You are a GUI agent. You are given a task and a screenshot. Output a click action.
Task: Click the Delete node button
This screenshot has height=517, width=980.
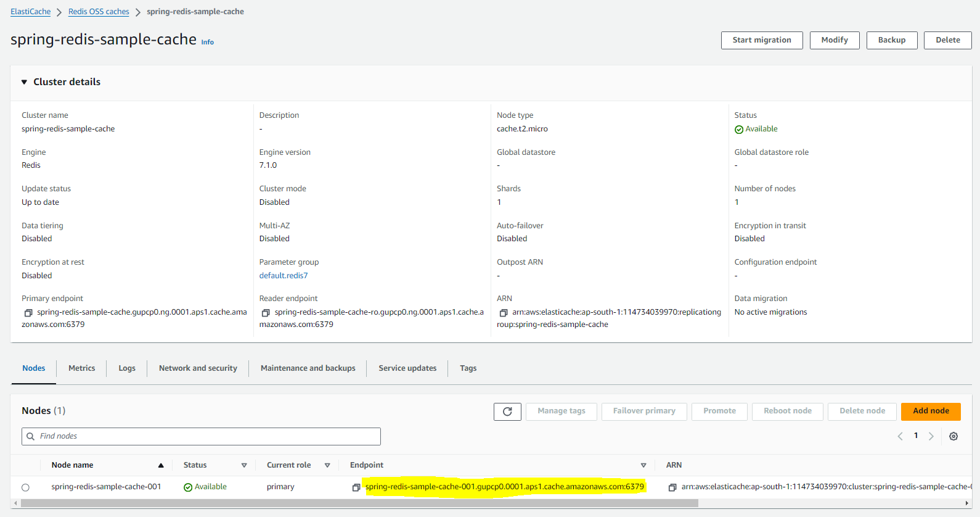862,412
